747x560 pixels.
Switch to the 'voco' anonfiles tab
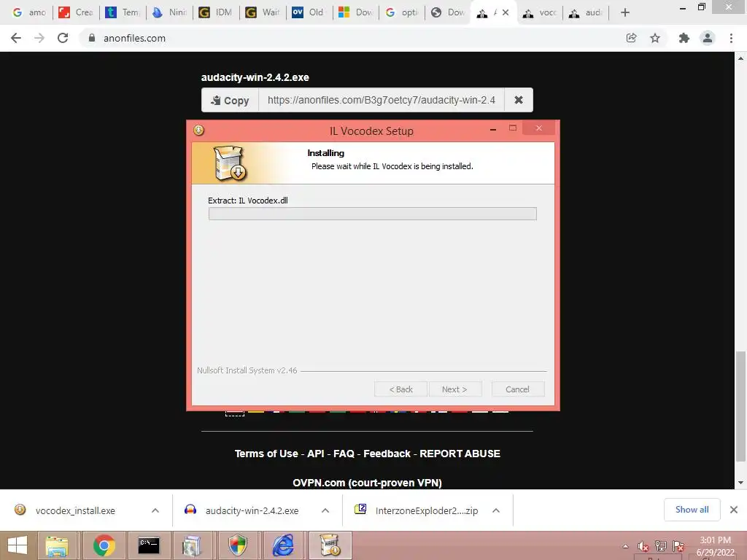click(541, 12)
